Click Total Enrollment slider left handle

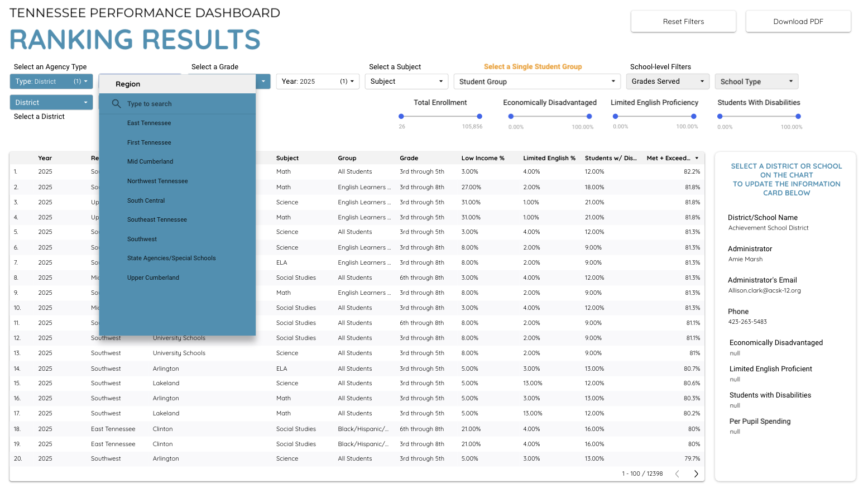pyautogui.click(x=401, y=116)
